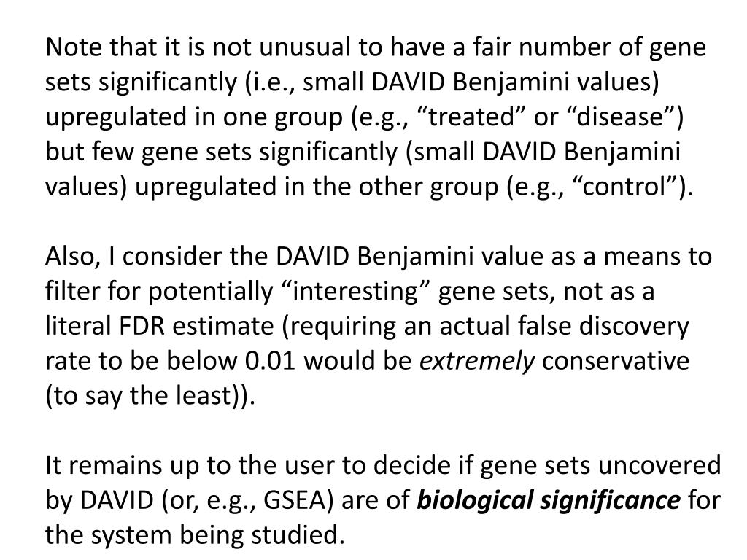
Task: Click the word "conservative"
Action: point(616,360)
